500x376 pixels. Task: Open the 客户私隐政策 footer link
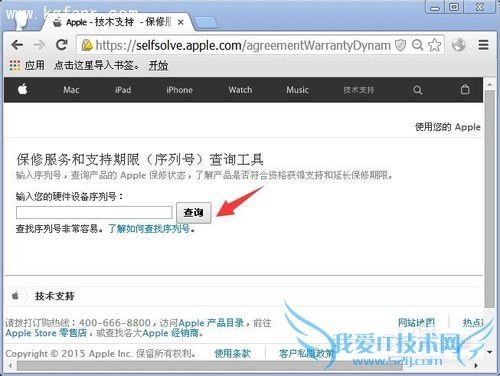(x=307, y=353)
